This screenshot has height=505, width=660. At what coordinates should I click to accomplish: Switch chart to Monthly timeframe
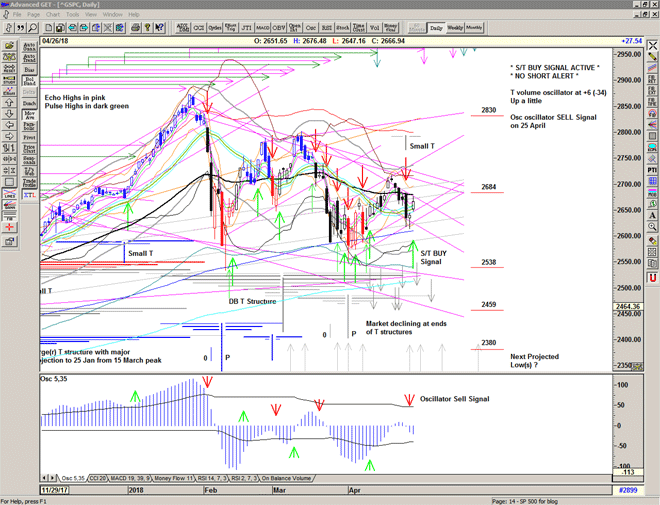click(474, 28)
